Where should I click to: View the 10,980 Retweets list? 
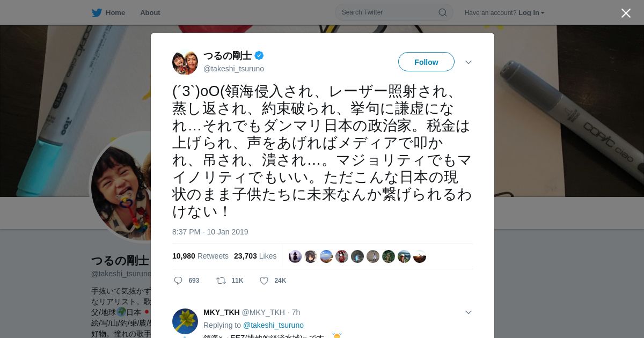(200, 256)
